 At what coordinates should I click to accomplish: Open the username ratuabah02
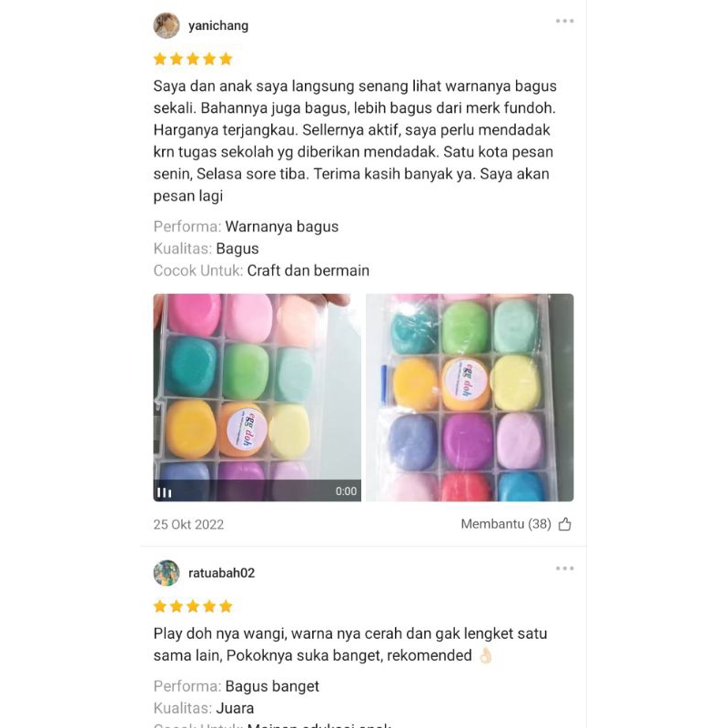[221, 573]
